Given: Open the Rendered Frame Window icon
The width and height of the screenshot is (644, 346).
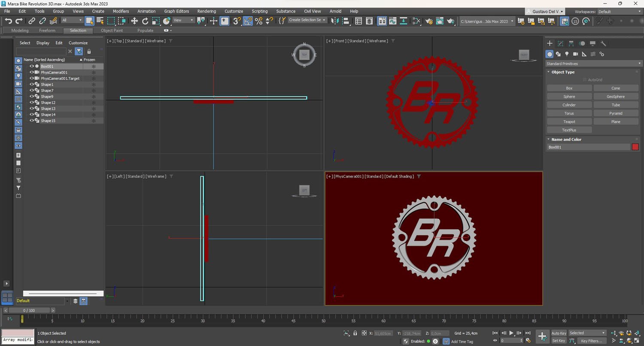Looking at the screenshot, I should click(440, 21).
